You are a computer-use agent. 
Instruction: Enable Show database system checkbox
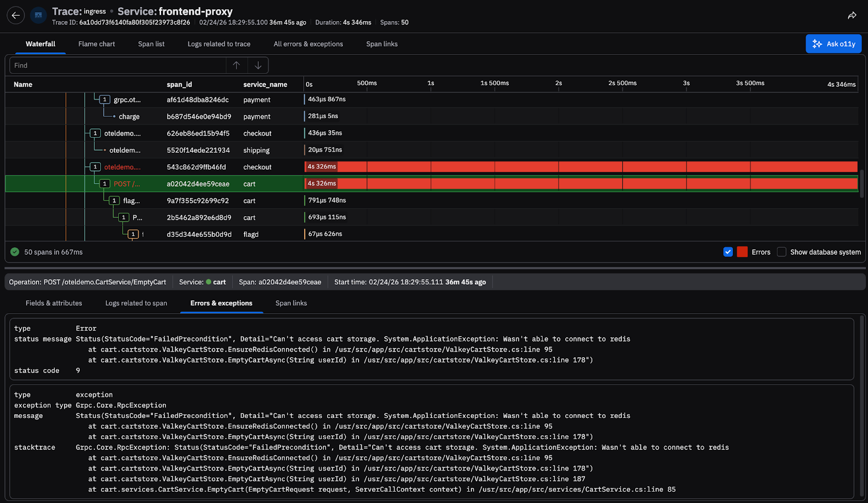pos(781,252)
